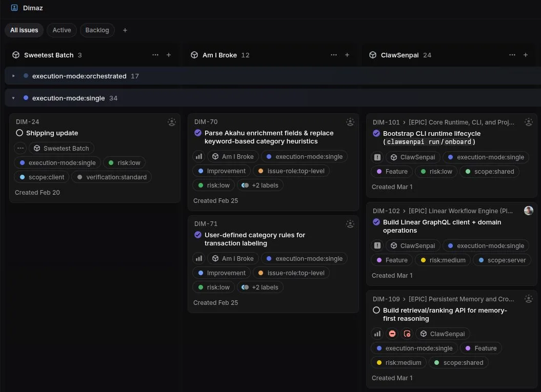
Task: Set priority on DIM-24 card
Action: [21, 148]
